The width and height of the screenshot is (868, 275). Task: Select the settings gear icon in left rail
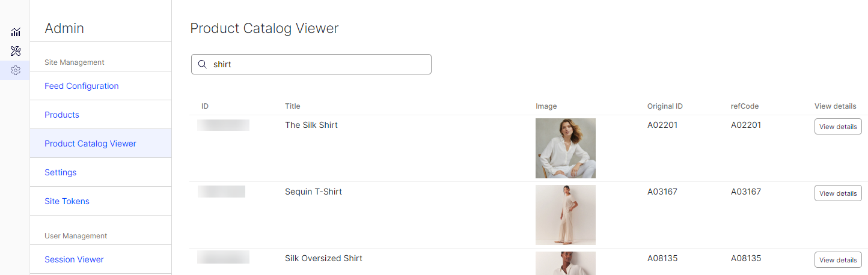coord(16,70)
